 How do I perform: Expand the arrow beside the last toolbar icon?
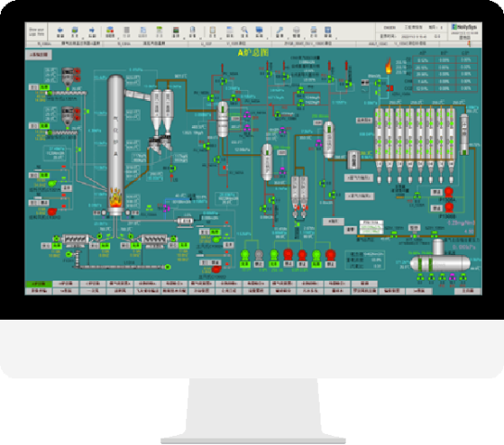click(x=336, y=38)
